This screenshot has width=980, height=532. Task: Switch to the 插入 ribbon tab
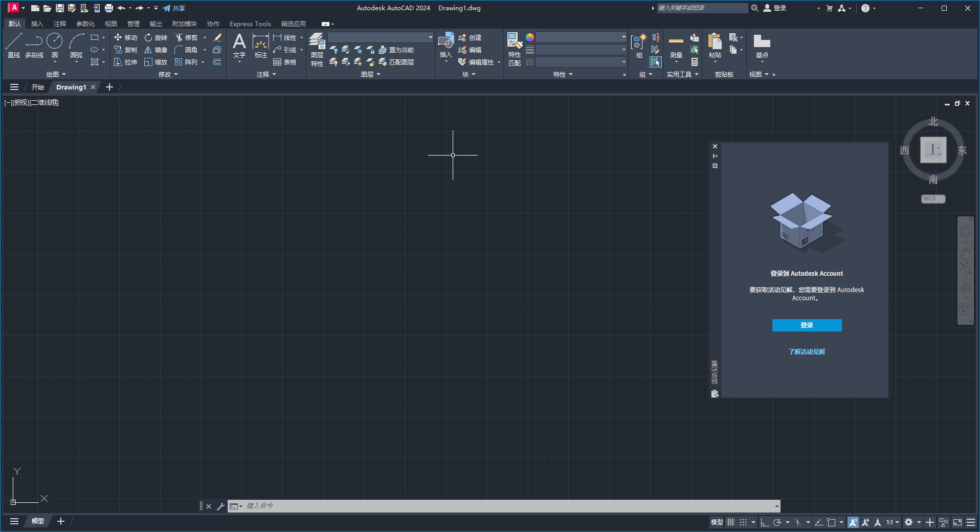click(x=37, y=24)
